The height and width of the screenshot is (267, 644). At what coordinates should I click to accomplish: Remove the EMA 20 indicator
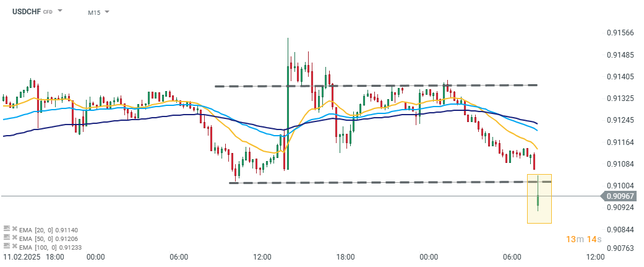(14, 230)
